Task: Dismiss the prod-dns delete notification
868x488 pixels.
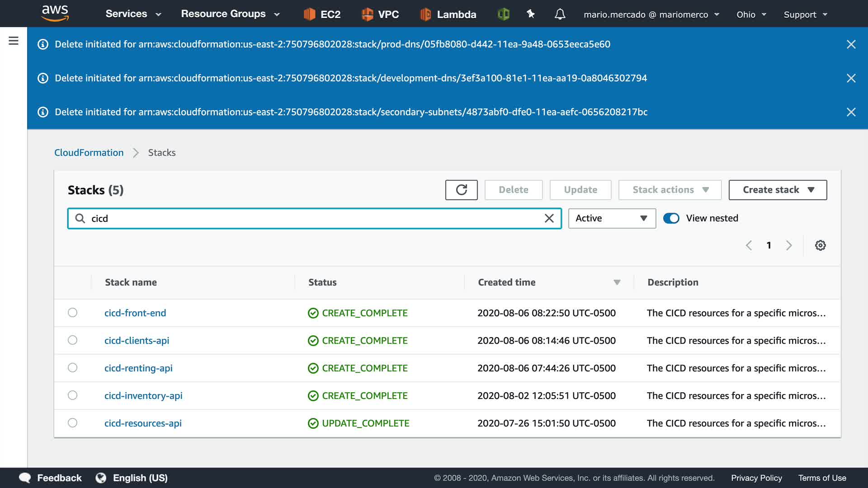Action: coord(851,44)
